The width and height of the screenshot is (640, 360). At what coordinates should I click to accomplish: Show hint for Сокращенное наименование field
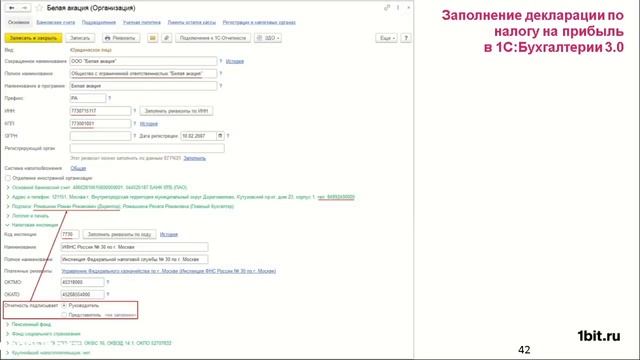pyautogui.click(x=221, y=61)
